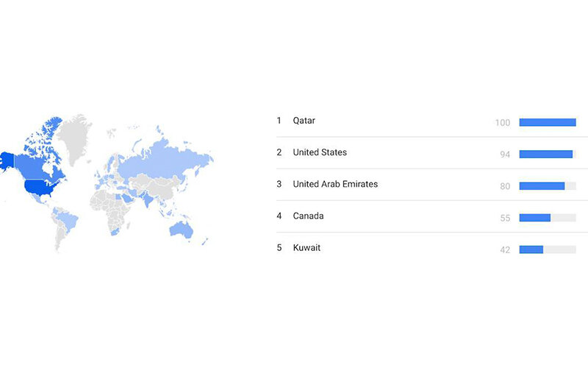
Task: Select Qatar in the ranked list
Action: coord(304,121)
